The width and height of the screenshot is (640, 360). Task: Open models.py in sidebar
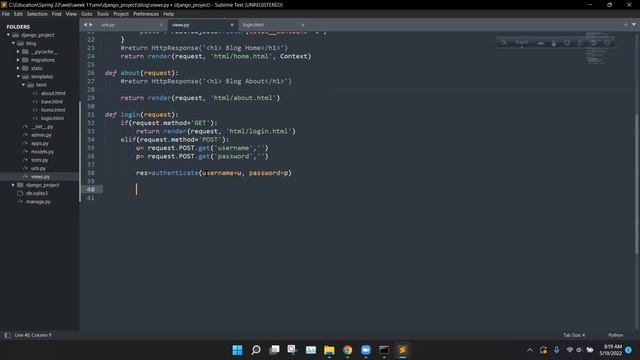pos(42,152)
